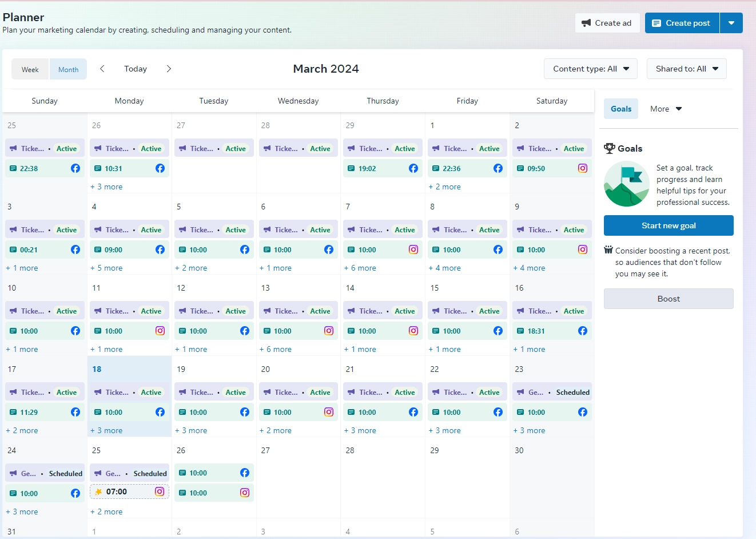Open the 10:00 post on March 10

45,331
